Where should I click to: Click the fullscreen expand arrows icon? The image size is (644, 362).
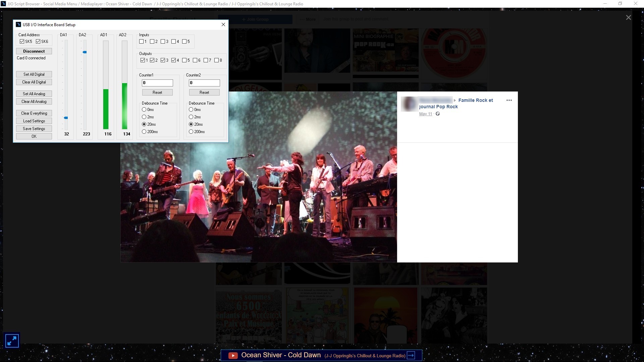[x=12, y=341]
